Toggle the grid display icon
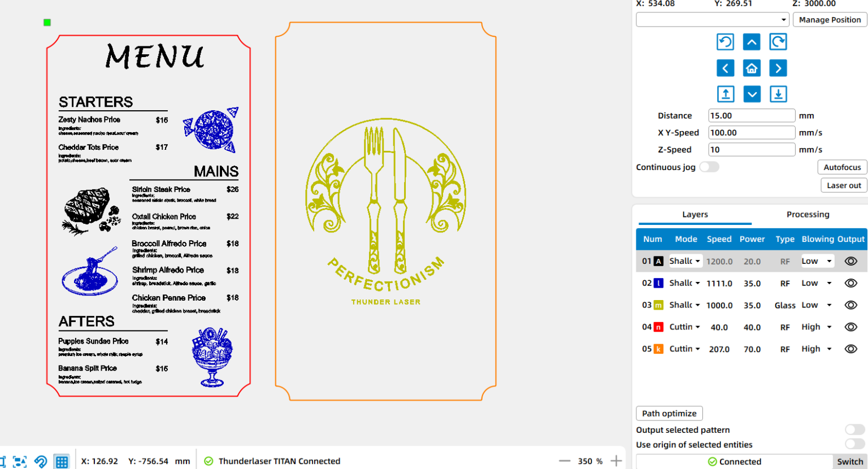Image resolution: width=868 pixels, height=469 pixels. coord(62,461)
